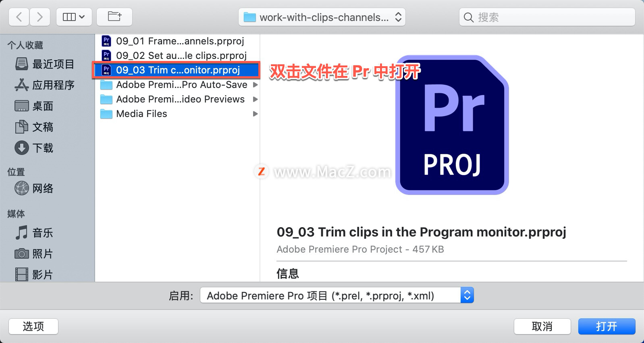Click the Cancel (取消) button

pyautogui.click(x=542, y=326)
